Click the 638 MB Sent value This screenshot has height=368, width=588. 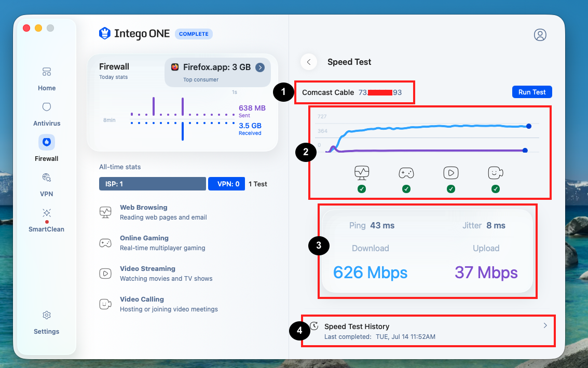252,108
